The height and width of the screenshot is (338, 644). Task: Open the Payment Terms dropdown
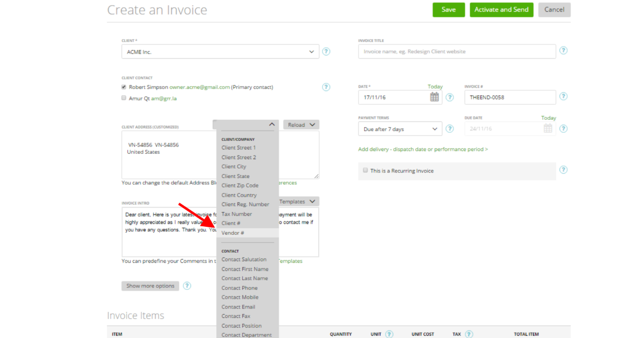[400, 129]
